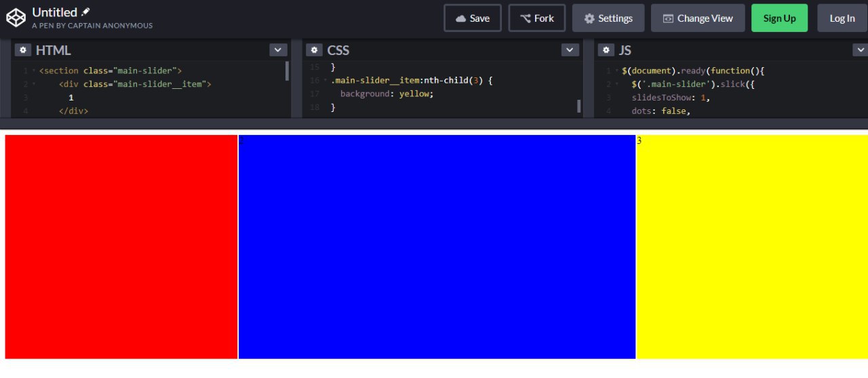The height and width of the screenshot is (378, 868).
Task: Fold JS line 1 document ready
Action: tap(616, 71)
